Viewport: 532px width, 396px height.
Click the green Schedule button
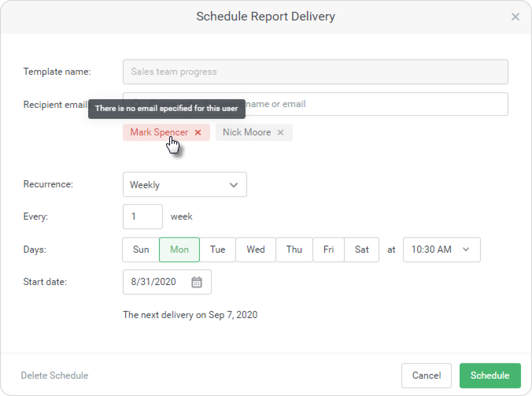[490, 376]
